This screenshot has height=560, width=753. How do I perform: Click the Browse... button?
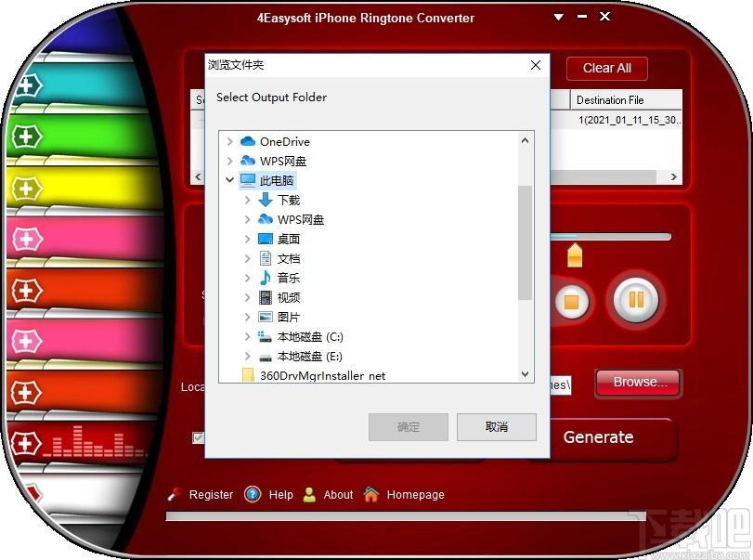639,383
